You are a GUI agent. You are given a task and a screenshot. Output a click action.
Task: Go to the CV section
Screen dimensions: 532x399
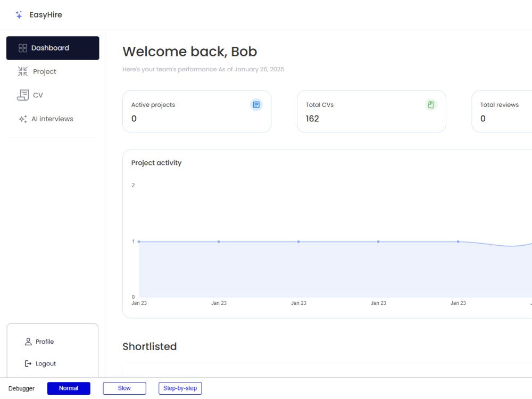click(53, 95)
